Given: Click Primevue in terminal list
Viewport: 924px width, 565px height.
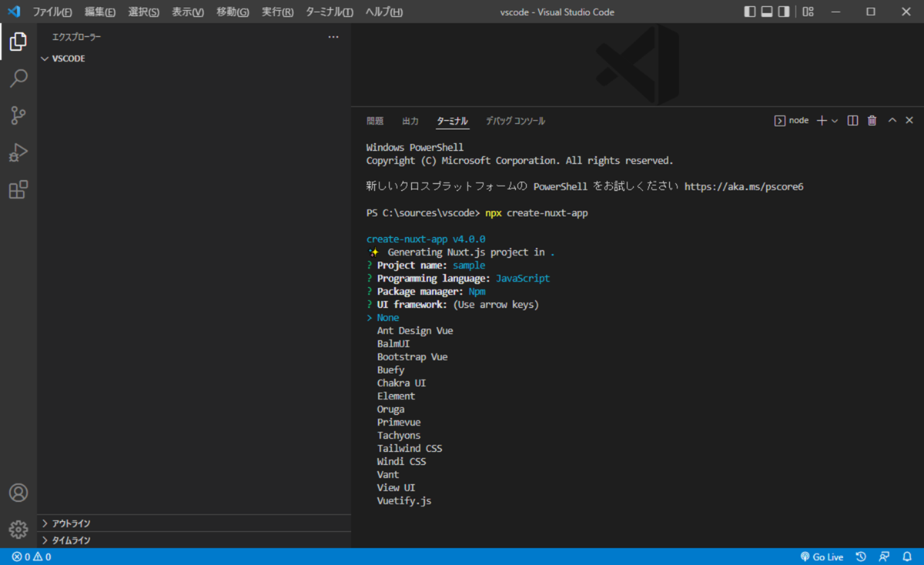Looking at the screenshot, I should (x=399, y=422).
